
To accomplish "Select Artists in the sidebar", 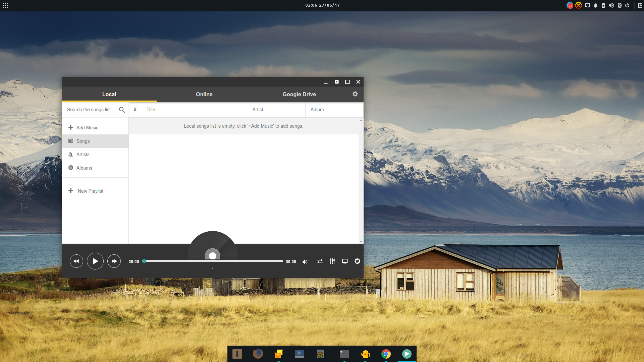I will coord(95,155).
